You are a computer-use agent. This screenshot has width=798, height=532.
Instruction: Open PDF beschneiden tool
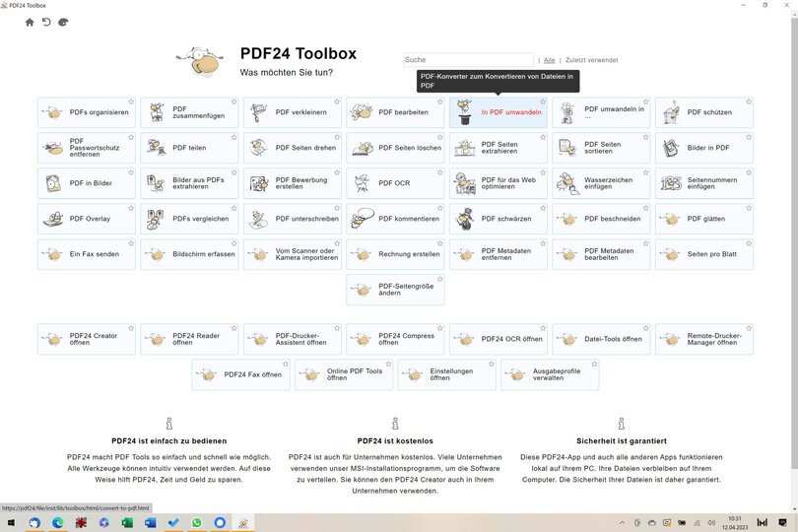[x=601, y=219]
